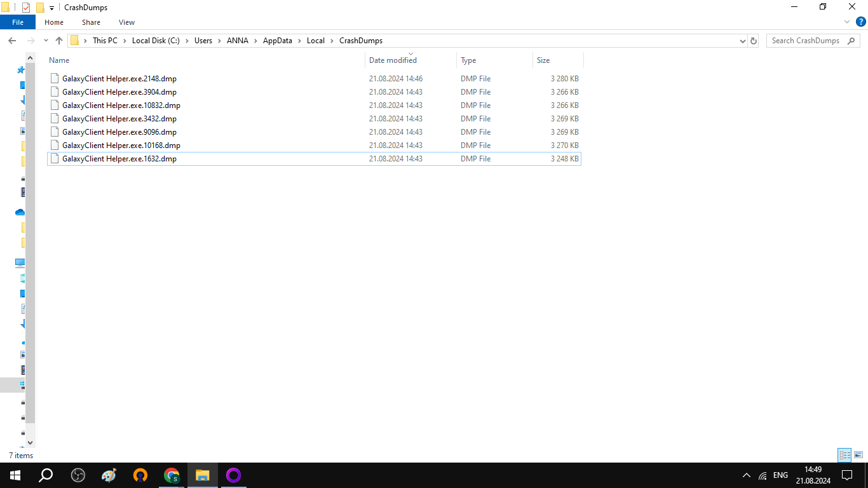Open OpenVPN from the taskbar
Image resolution: width=868 pixels, height=488 pixels.
pos(140,475)
